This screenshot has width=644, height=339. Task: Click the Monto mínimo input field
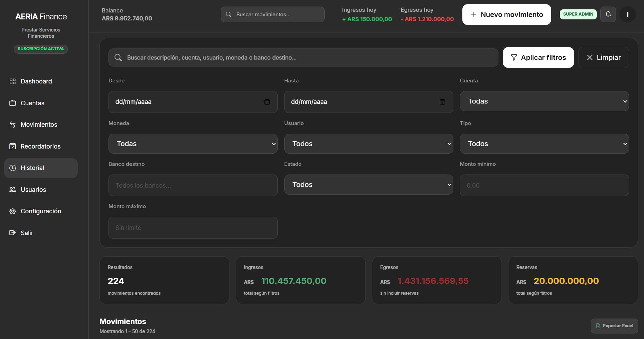pos(544,185)
